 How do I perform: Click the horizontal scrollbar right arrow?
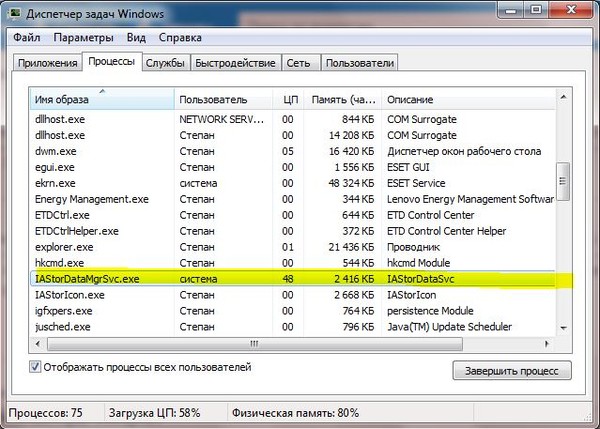(x=547, y=344)
